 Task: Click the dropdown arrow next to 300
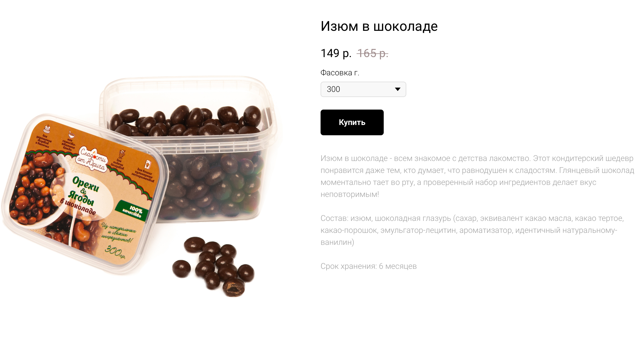coord(397,89)
